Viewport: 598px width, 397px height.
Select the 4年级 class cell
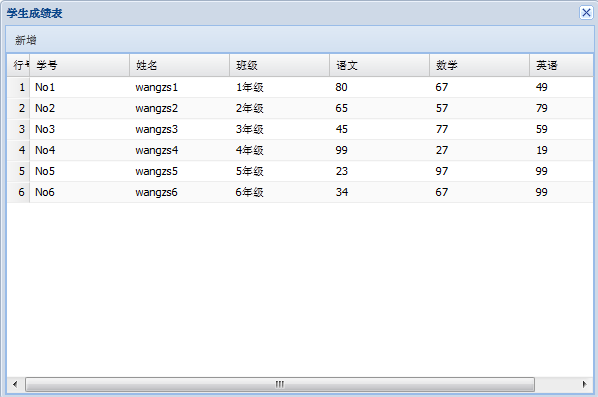(280, 150)
